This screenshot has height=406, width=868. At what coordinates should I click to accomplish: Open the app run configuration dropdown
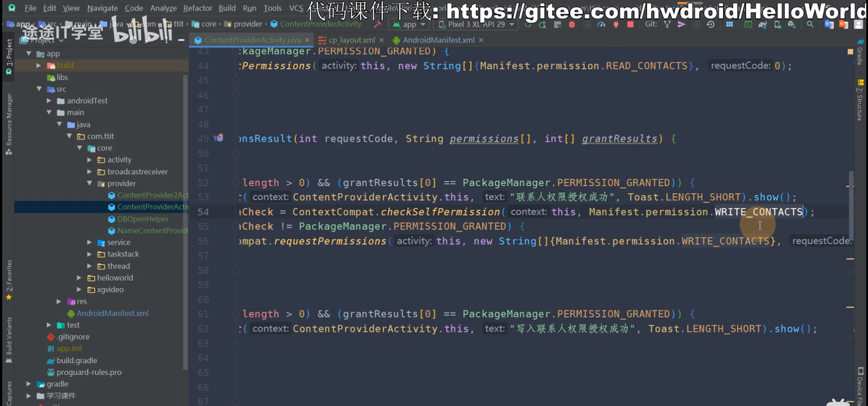pos(410,24)
